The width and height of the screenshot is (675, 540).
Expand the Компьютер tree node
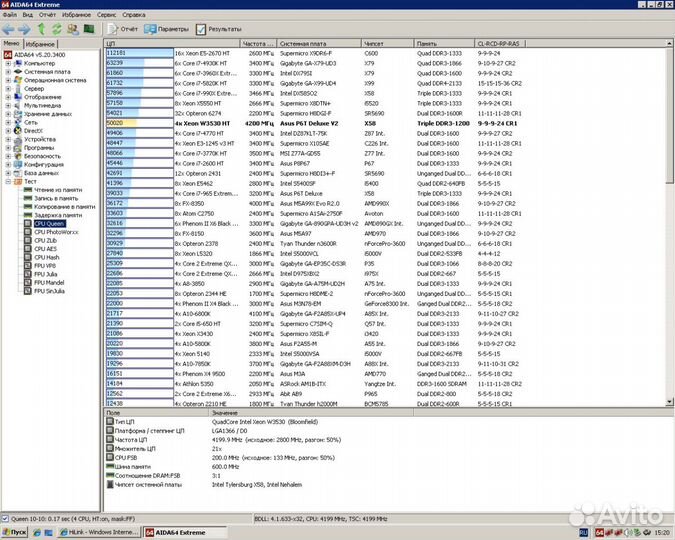tap(8, 63)
